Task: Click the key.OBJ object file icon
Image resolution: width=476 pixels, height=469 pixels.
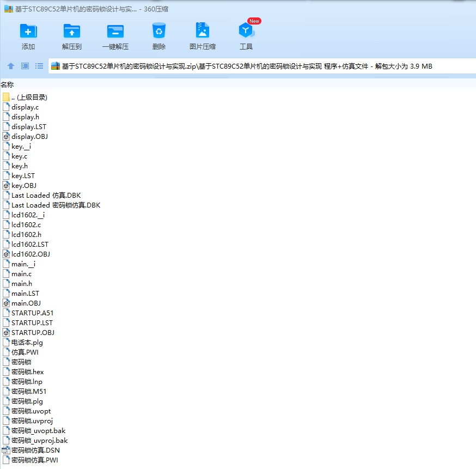Action: pos(6,185)
